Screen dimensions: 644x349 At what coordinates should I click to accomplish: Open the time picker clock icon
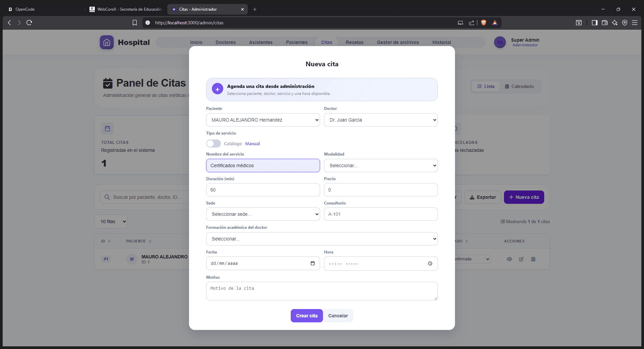430,263
